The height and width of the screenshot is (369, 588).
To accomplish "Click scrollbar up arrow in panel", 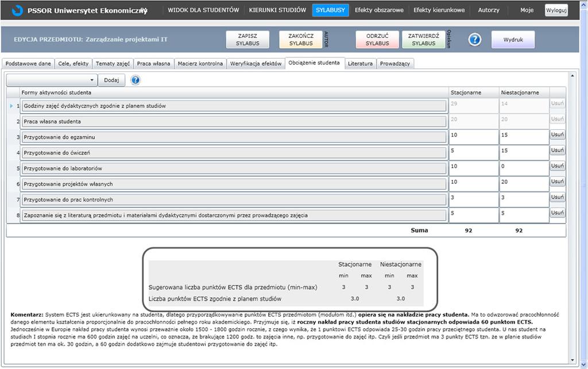I will 572,75.
